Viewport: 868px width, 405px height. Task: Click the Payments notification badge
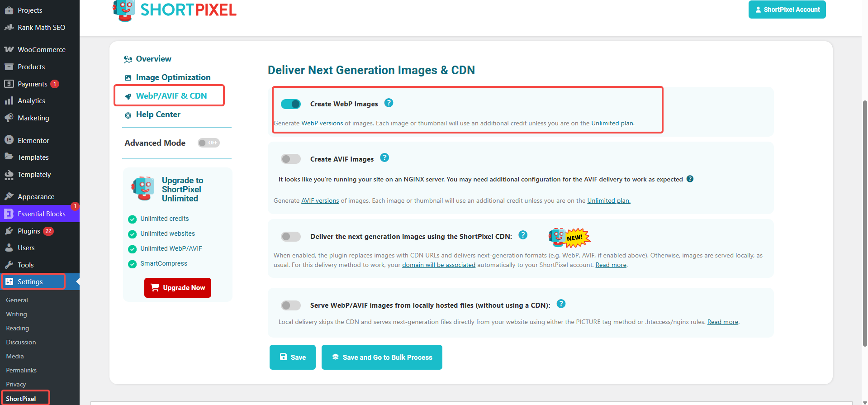click(55, 84)
